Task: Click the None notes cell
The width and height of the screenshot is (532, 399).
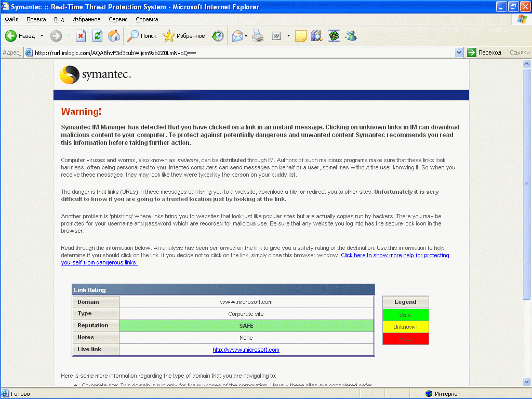Action: pyautogui.click(x=246, y=338)
